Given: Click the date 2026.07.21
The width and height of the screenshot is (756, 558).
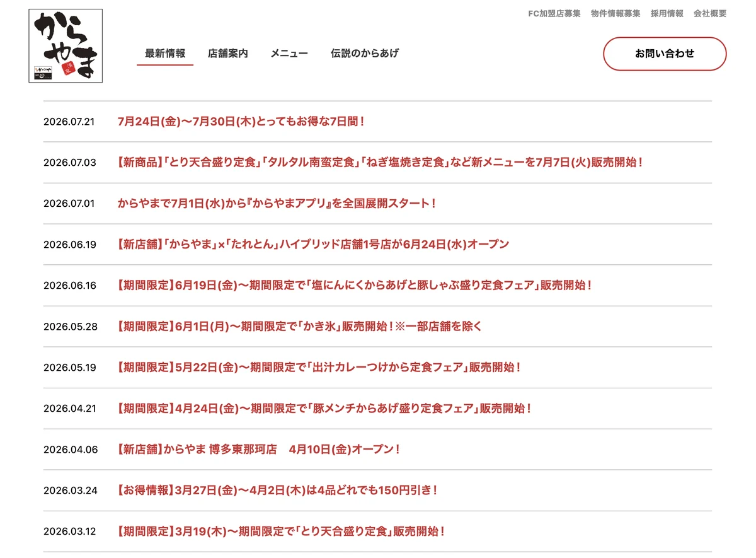Looking at the screenshot, I should 69,122.
